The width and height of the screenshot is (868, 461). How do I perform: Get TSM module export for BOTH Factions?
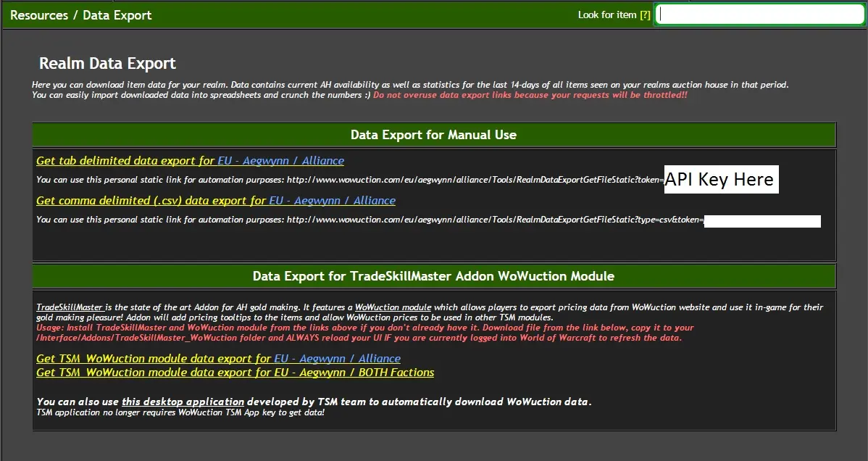coord(235,373)
